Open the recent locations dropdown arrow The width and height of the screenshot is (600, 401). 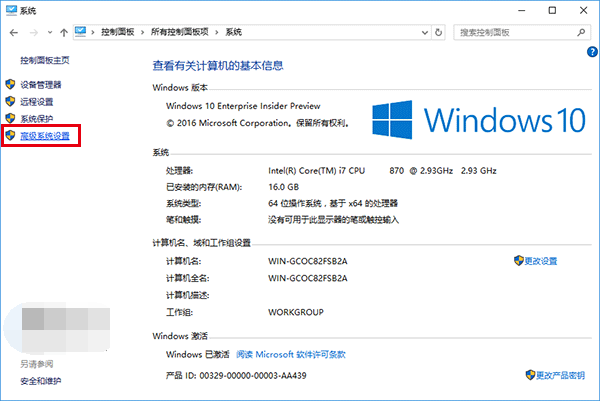tap(49, 33)
